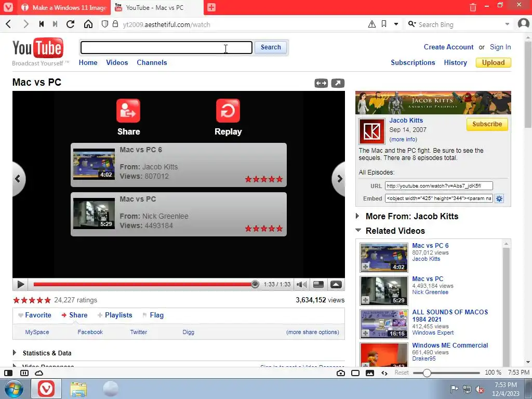Open a new tab with plus button
This screenshot has width=532, height=399.
[211, 7]
